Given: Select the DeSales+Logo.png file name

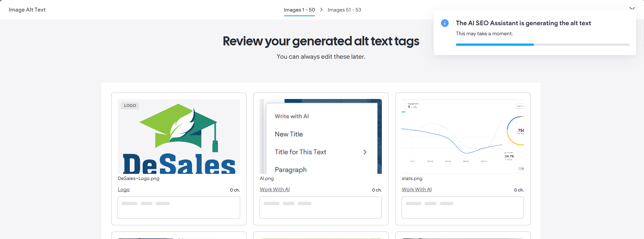Looking at the screenshot, I should [138, 179].
